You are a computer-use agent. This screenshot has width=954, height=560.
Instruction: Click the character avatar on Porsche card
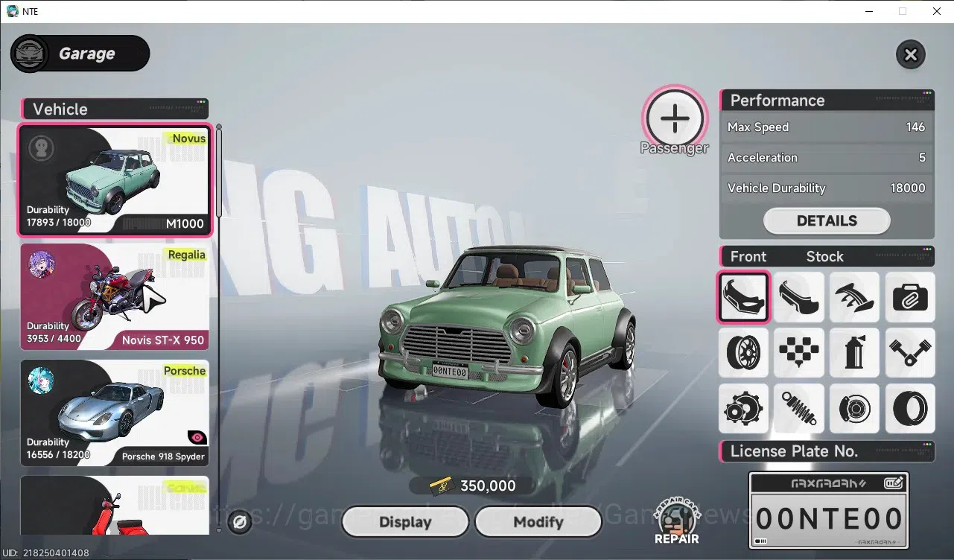pos(42,381)
